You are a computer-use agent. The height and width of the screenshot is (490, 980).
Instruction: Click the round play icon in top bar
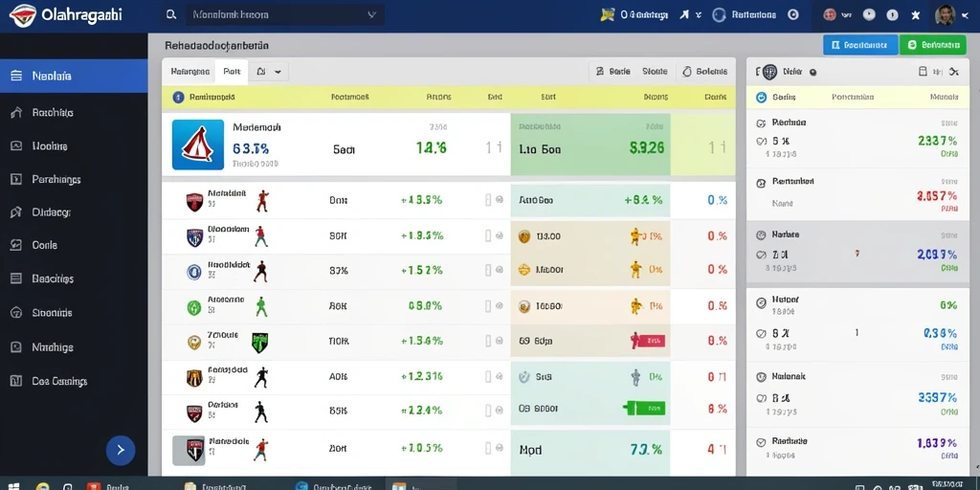click(869, 14)
